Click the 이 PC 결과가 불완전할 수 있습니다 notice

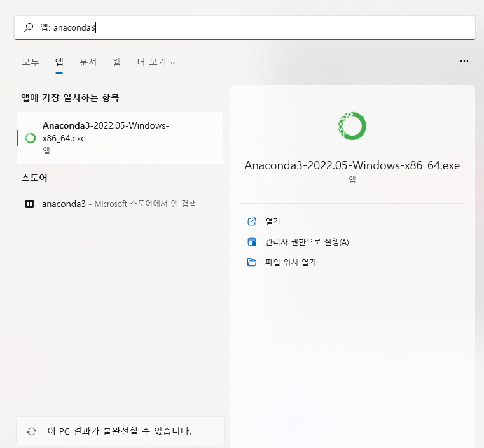tap(120, 431)
